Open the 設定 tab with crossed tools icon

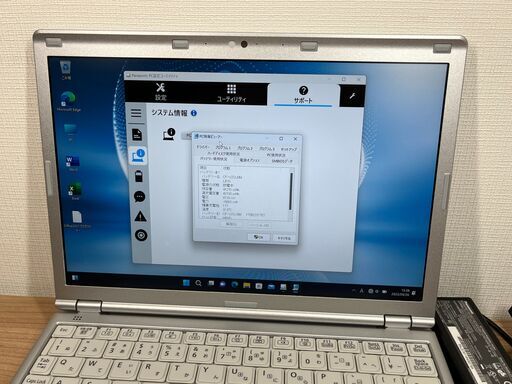[160, 92]
